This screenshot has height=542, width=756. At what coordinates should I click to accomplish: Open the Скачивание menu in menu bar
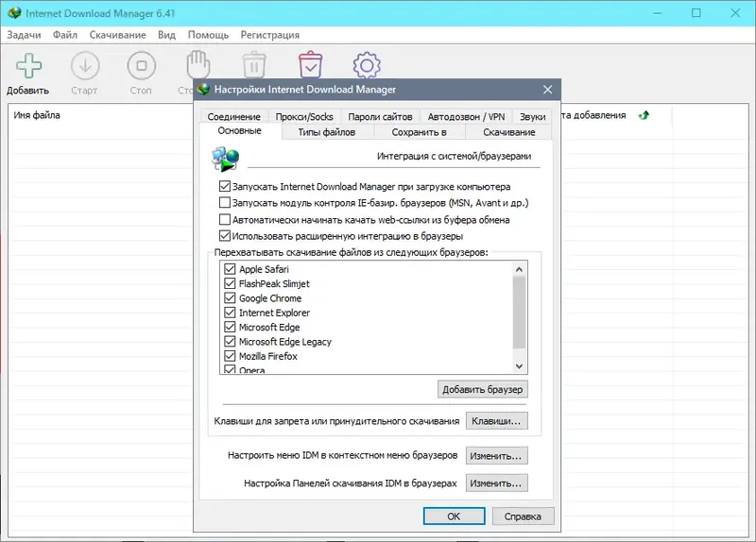pyautogui.click(x=117, y=35)
